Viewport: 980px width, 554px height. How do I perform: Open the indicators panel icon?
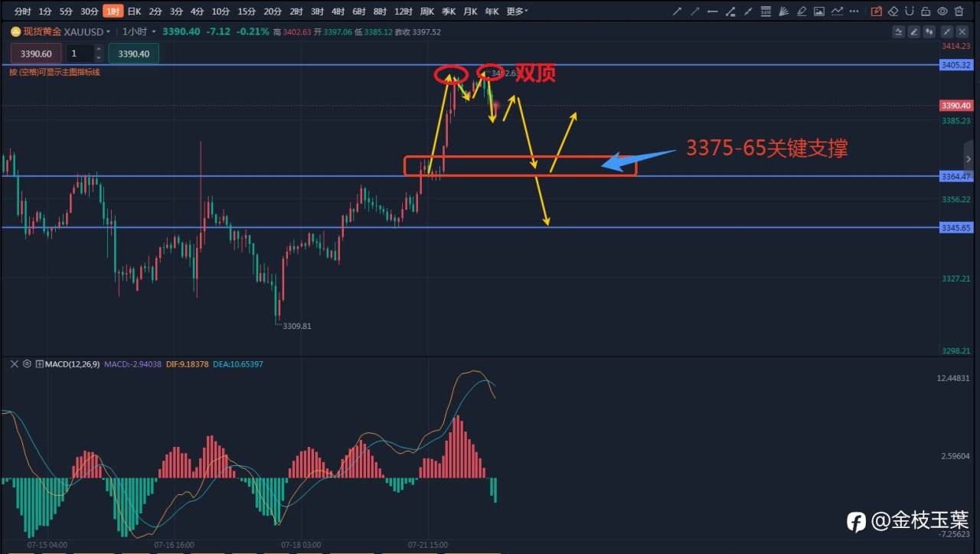(x=899, y=31)
